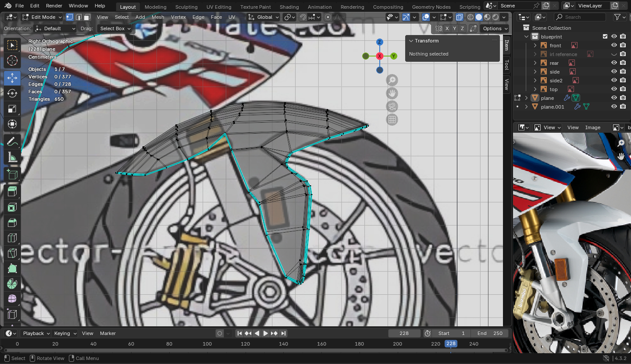Open the Options dropdown
Viewport: 631px width, 364px height.
pos(495,28)
